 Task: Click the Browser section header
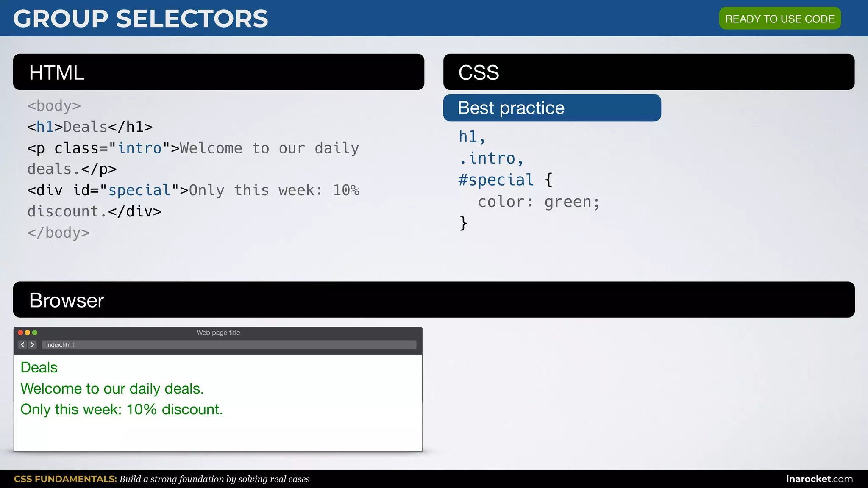(x=434, y=299)
